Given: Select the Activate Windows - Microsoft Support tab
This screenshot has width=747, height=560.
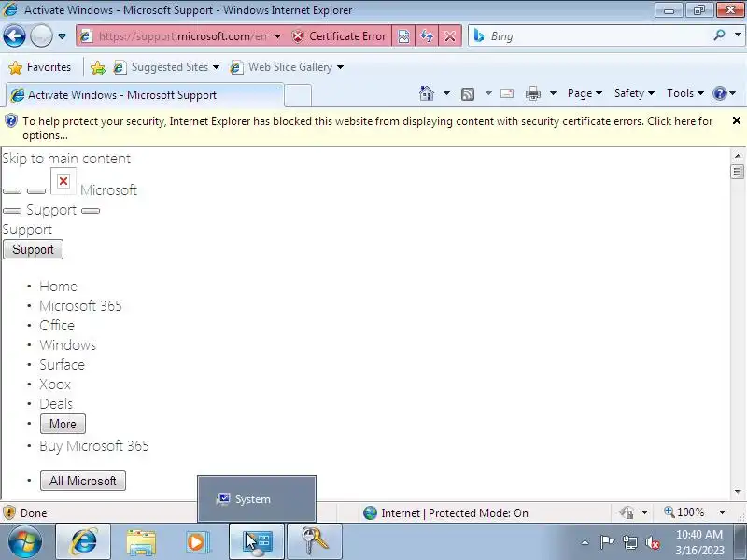Looking at the screenshot, I should (x=145, y=95).
